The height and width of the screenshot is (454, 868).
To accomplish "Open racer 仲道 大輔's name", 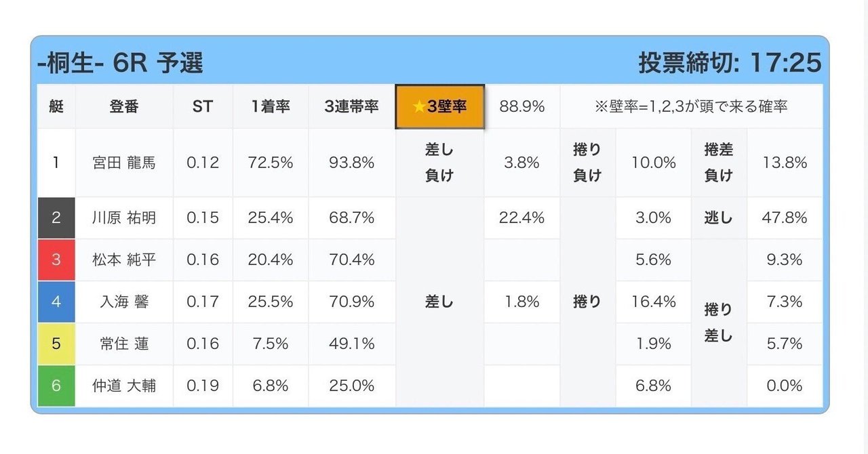I will tap(124, 386).
